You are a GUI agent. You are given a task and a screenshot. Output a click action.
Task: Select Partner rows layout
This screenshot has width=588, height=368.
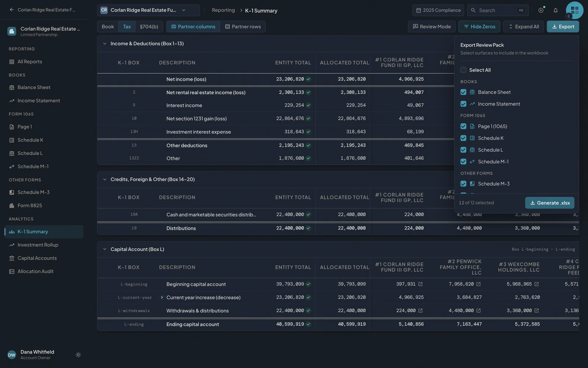click(243, 26)
